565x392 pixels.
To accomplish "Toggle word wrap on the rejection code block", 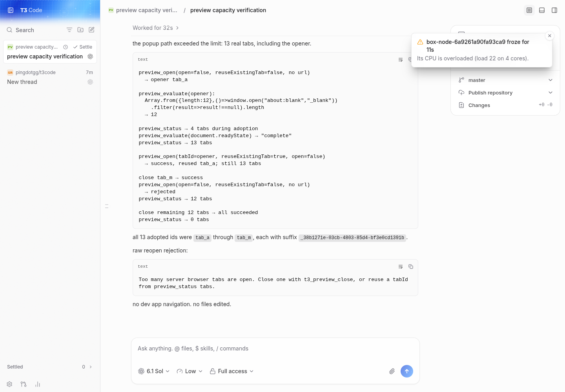I will click(x=401, y=267).
